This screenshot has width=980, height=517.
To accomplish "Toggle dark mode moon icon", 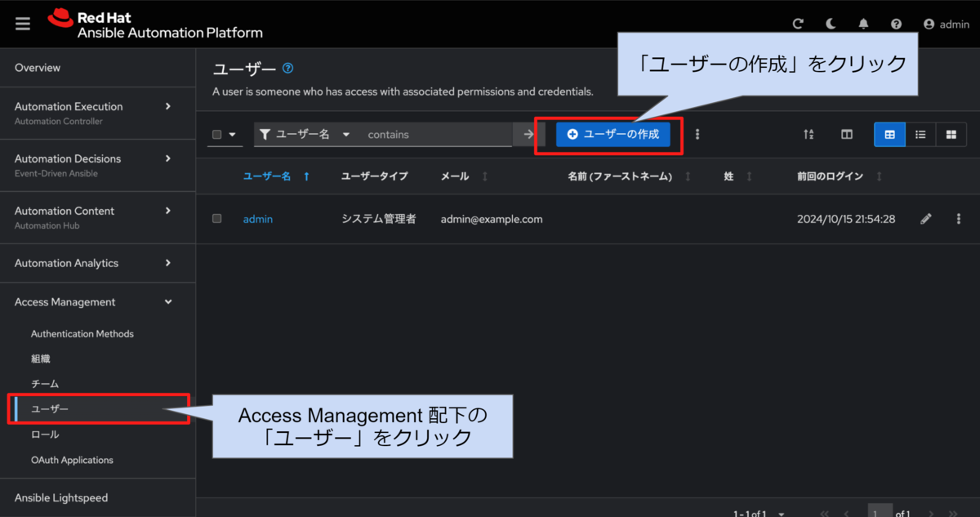I will 831,25.
